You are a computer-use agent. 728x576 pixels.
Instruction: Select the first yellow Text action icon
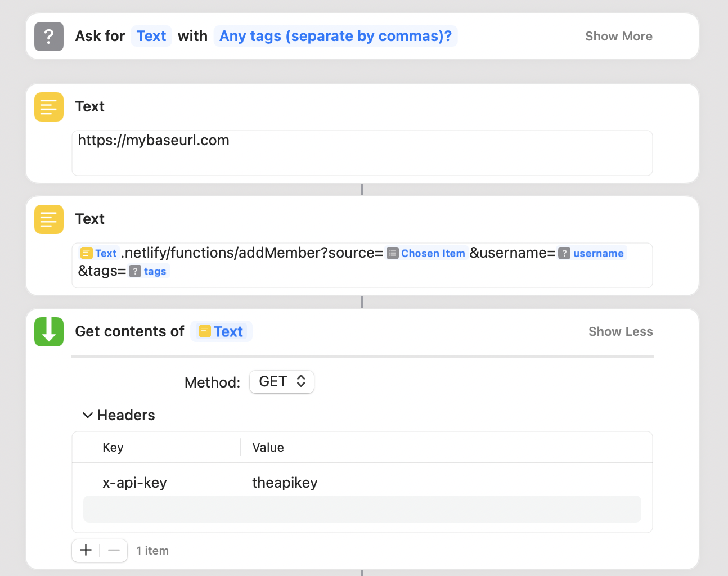coord(48,106)
